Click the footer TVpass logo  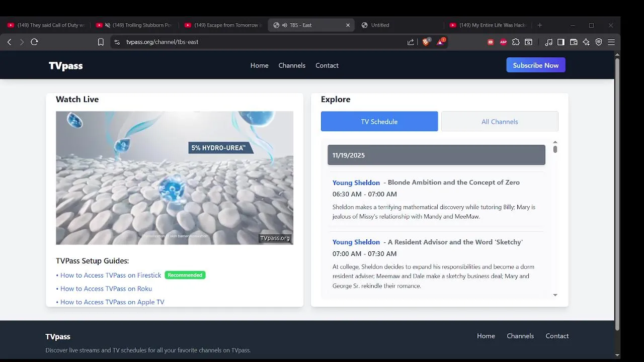[58, 337]
